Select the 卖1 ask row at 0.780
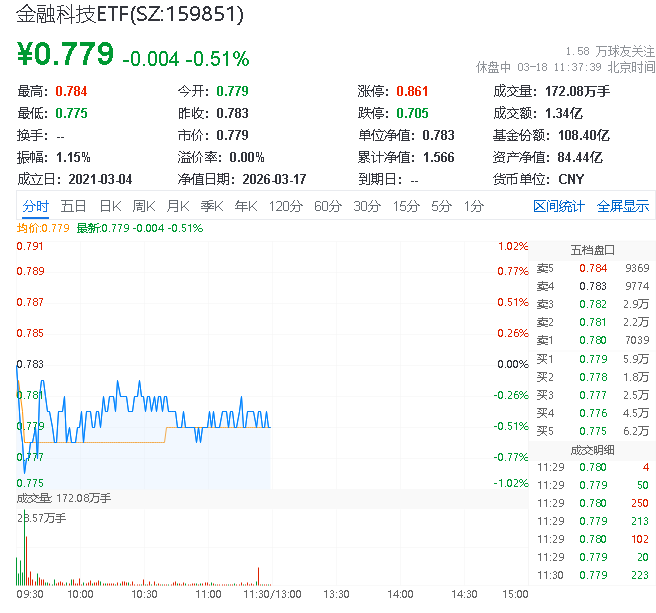This screenshot has width=656, height=613. click(x=593, y=340)
